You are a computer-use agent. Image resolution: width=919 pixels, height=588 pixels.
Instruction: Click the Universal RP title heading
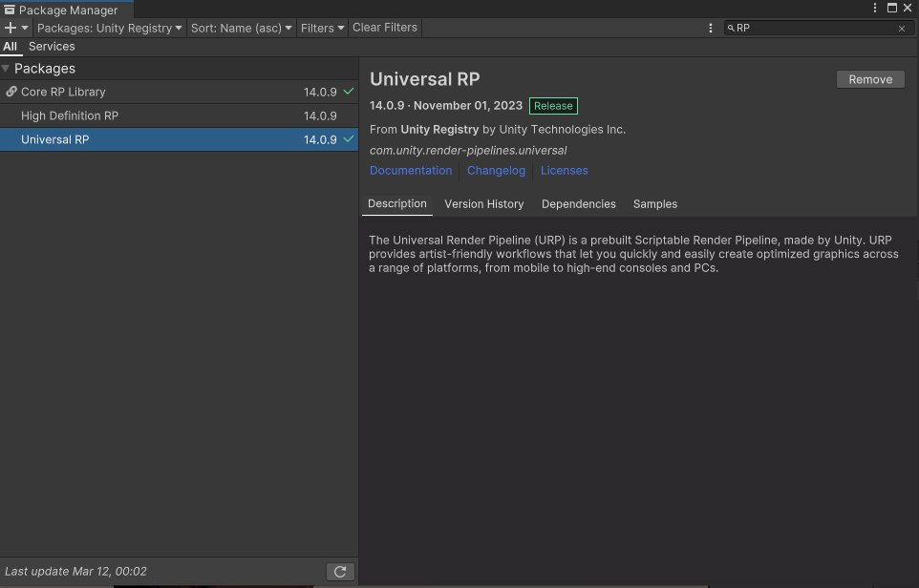tap(424, 79)
